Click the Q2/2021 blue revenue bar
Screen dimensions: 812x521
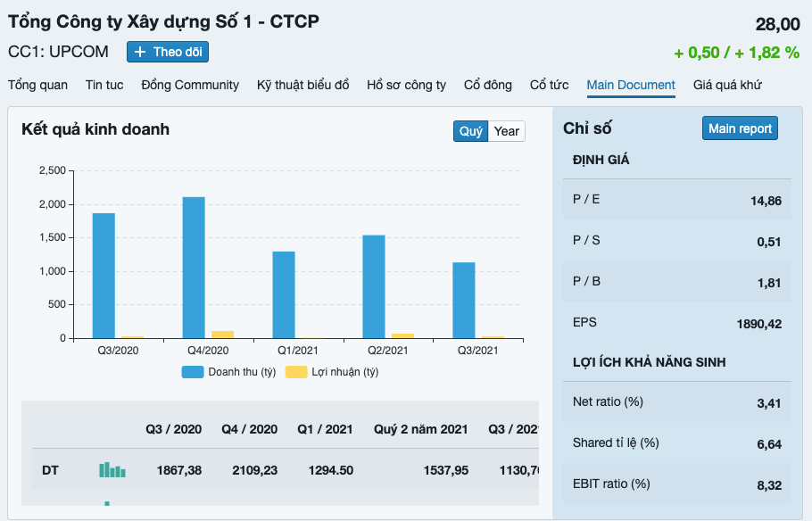(374, 287)
